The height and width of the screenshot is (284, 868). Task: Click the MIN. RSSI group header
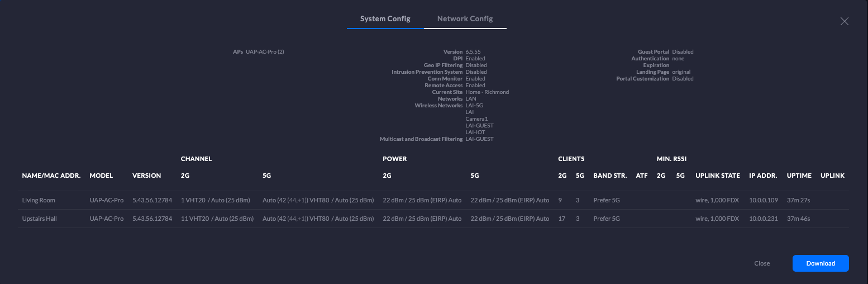(x=671, y=159)
